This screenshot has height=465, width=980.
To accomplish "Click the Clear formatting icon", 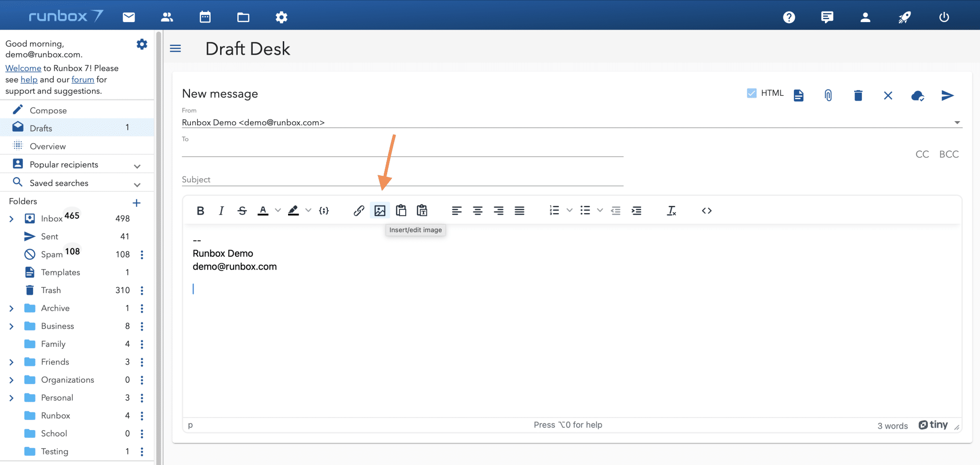I will tap(671, 211).
